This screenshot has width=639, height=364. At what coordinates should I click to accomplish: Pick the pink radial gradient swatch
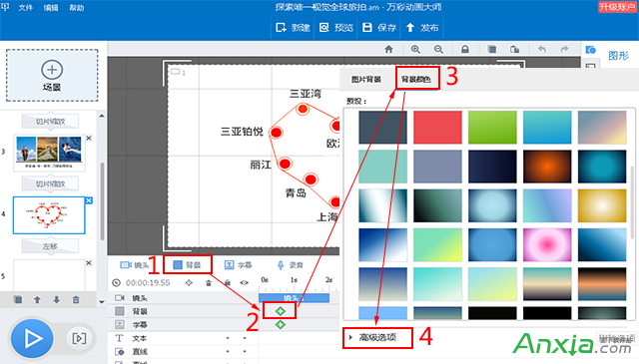(547, 244)
